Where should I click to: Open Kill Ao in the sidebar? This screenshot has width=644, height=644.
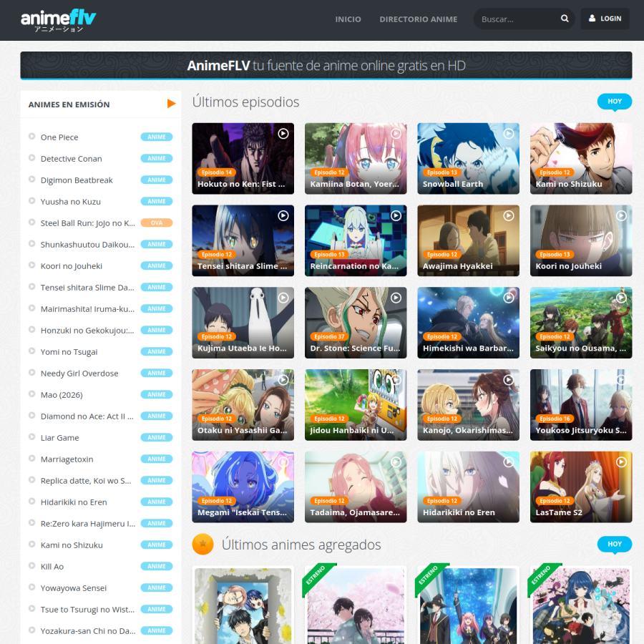pos(52,567)
